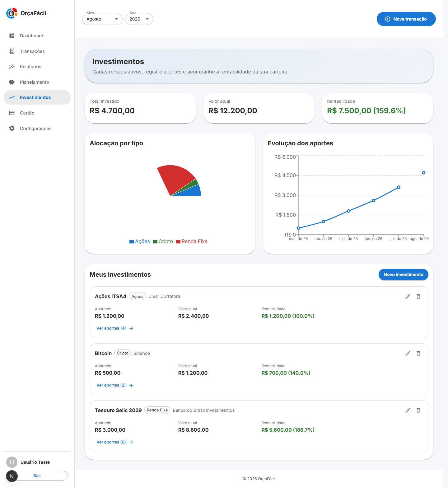Toggle the Ações legend item in chart
The height and width of the screenshot is (488, 448).
pyautogui.click(x=139, y=242)
